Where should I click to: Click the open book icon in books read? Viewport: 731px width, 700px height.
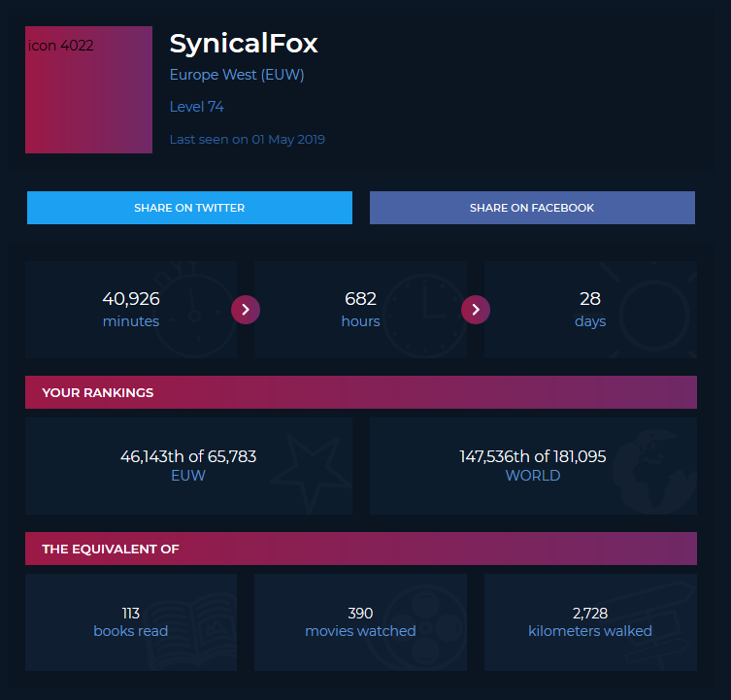point(193,629)
